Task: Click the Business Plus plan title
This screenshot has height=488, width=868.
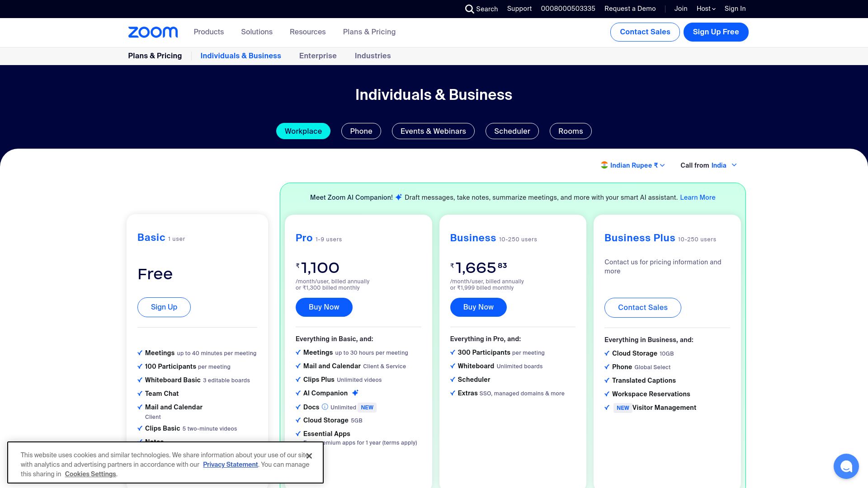Action: point(640,238)
